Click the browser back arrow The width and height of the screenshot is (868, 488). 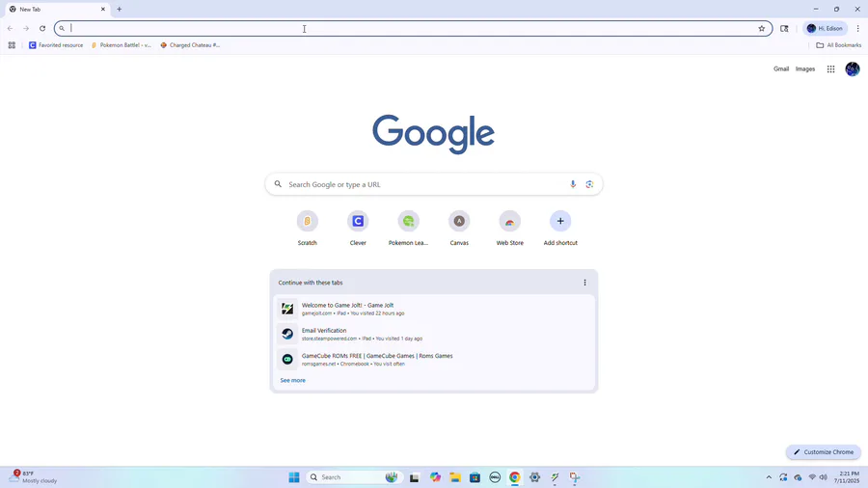tap(10, 28)
